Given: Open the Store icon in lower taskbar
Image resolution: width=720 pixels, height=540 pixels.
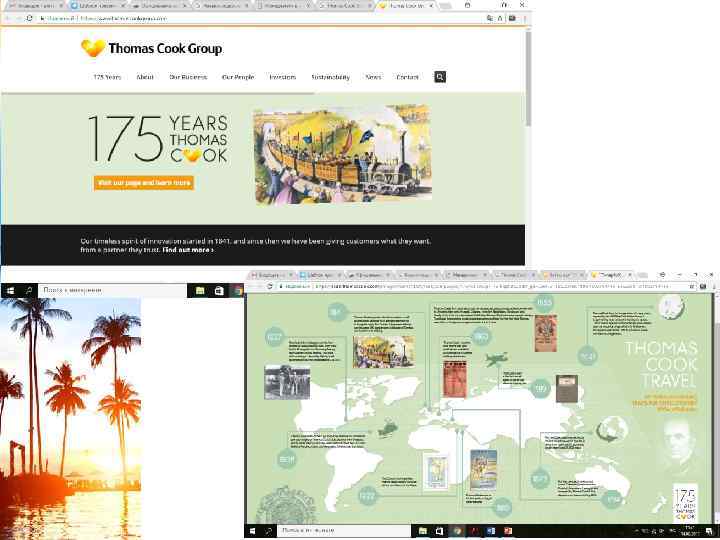Looking at the screenshot, I should pyautogui.click(x=439, y=531).
